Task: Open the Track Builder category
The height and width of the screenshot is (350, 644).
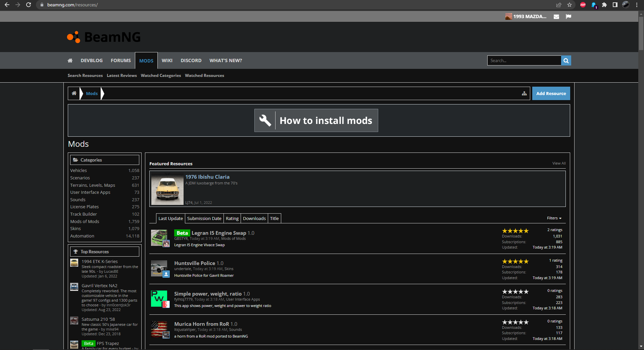Action: point(84,214)
